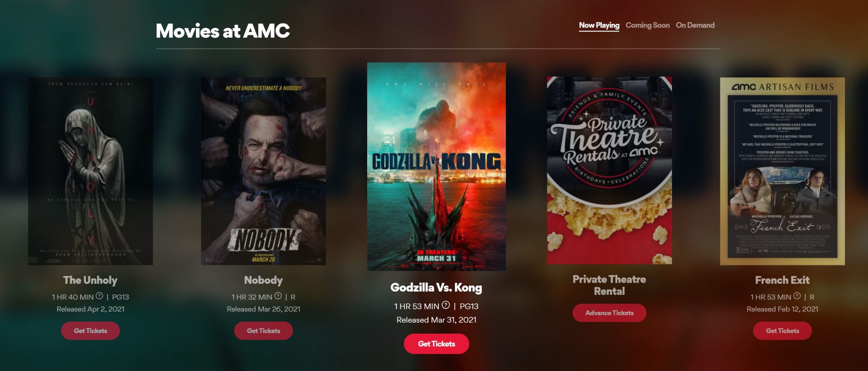Open the Coming Soon tab

click(647, 25)
